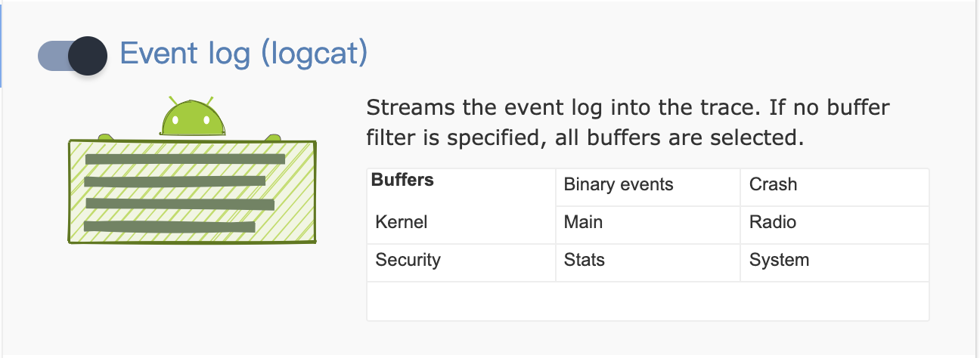The image size is (980, 358).
Task: Choose the Radio buffer
Action: coord(772,223)
